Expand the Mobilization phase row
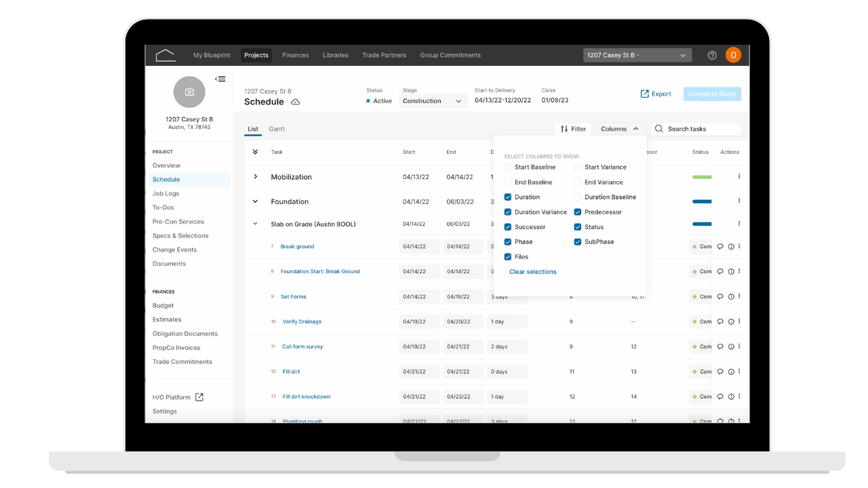 pos(256,177)
